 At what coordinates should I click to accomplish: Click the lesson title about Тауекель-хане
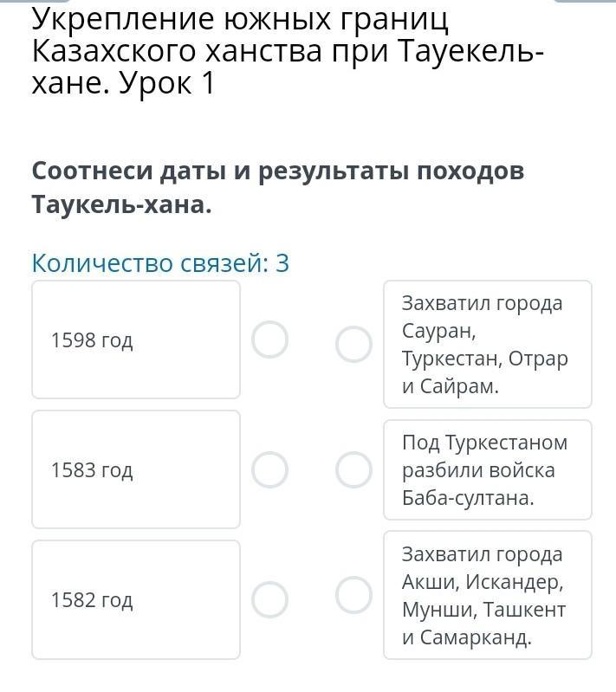[288, 51]
